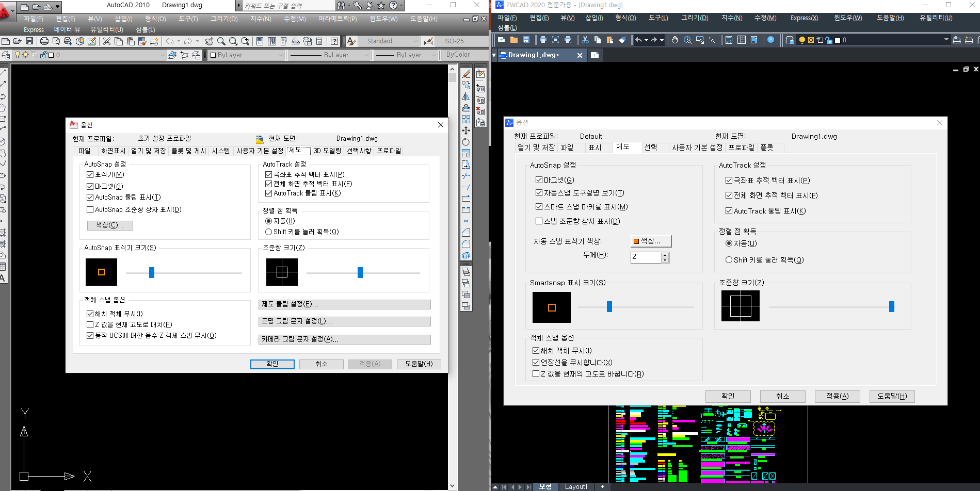Open Layer Properties icon in ZWCAD toolbar
The width and height of the screenshot is (980, 491).
(789, 40)
